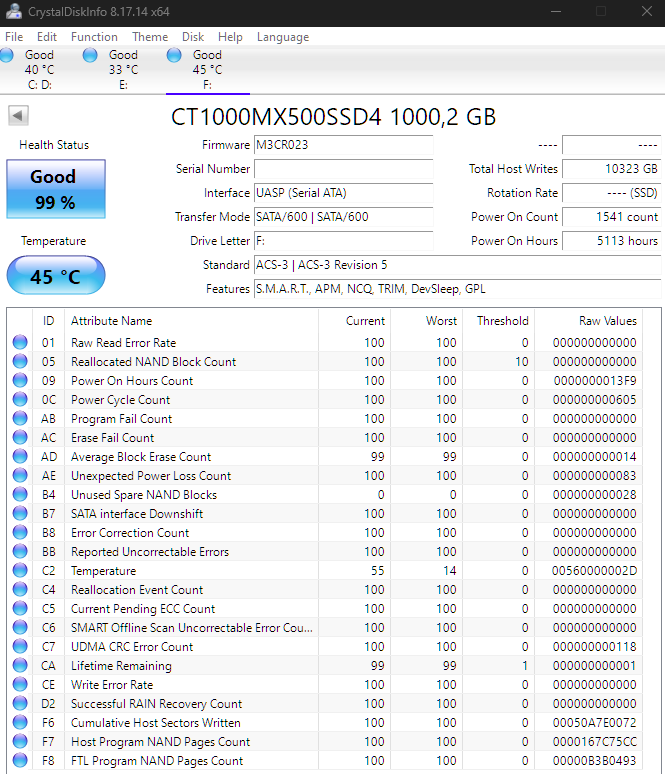Viewport: 665px width, 774px height.
Task: Click the empty Serial Number field
Action: coord(344,169)
